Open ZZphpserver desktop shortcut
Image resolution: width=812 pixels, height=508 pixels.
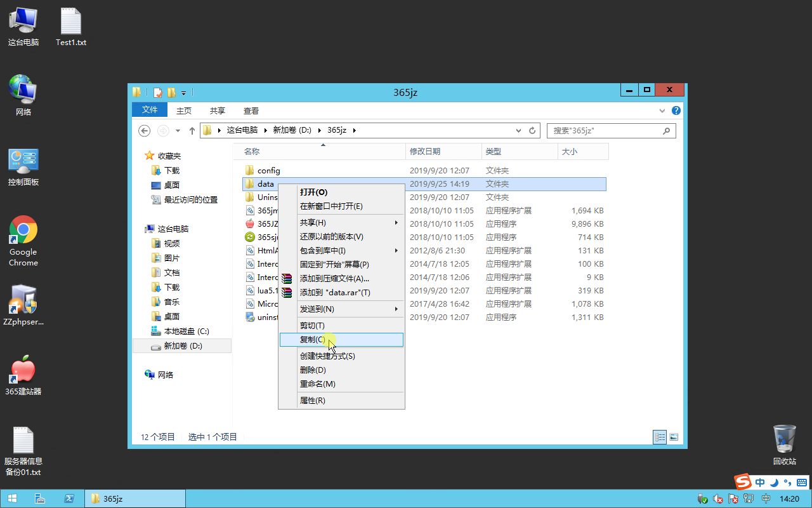(x=23, y=305)
